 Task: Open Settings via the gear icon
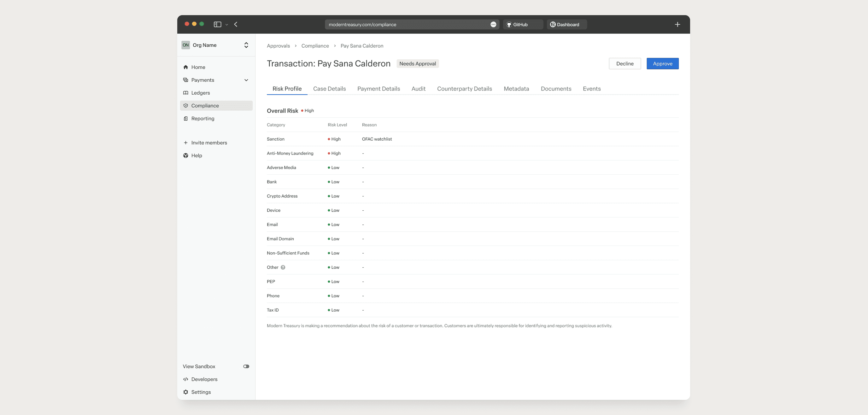(186, 392)
